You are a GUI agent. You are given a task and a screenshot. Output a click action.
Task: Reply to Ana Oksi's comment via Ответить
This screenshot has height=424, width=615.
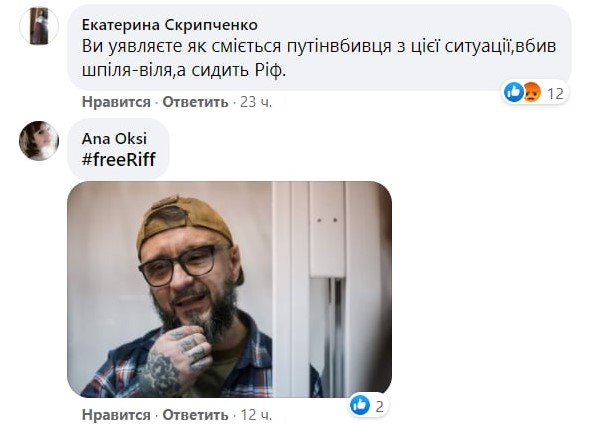(x=195, y=415)
